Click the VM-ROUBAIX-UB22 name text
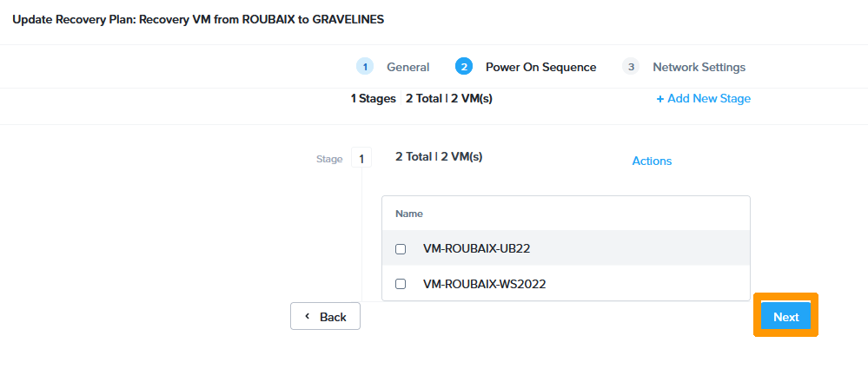This screenshot has height=382, width=868. point(476,248)
